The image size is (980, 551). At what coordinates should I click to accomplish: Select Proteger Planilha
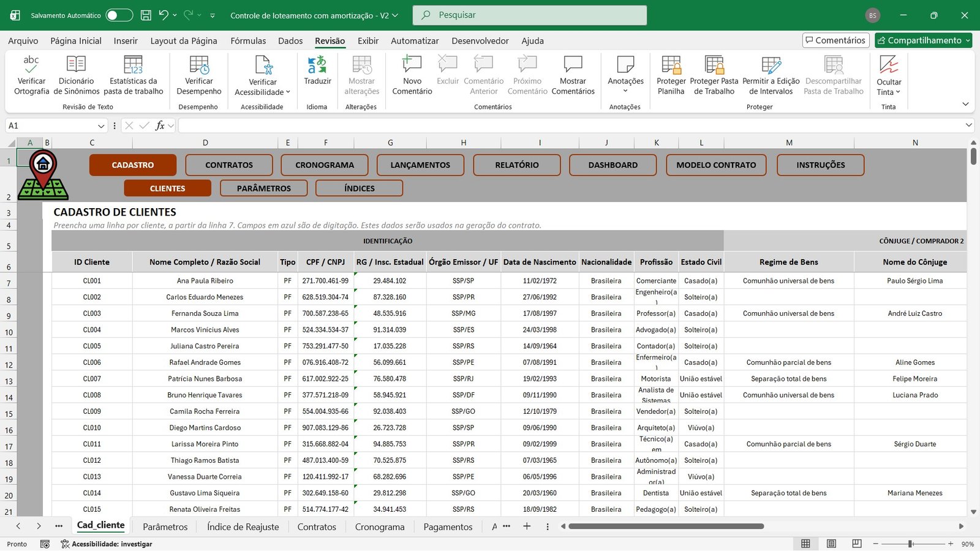click(x=671, y=75)
